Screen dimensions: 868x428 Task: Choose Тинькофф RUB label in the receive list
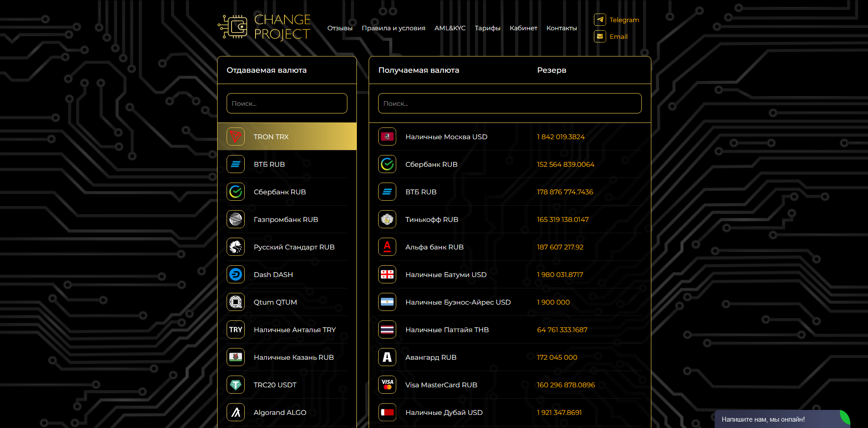click(x=432, y=219)
